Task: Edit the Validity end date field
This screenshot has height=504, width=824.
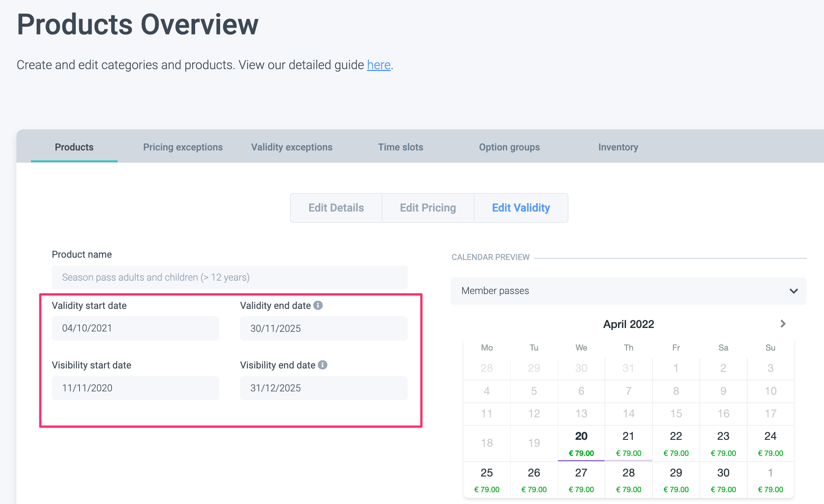Action: [x=323, y=328]
